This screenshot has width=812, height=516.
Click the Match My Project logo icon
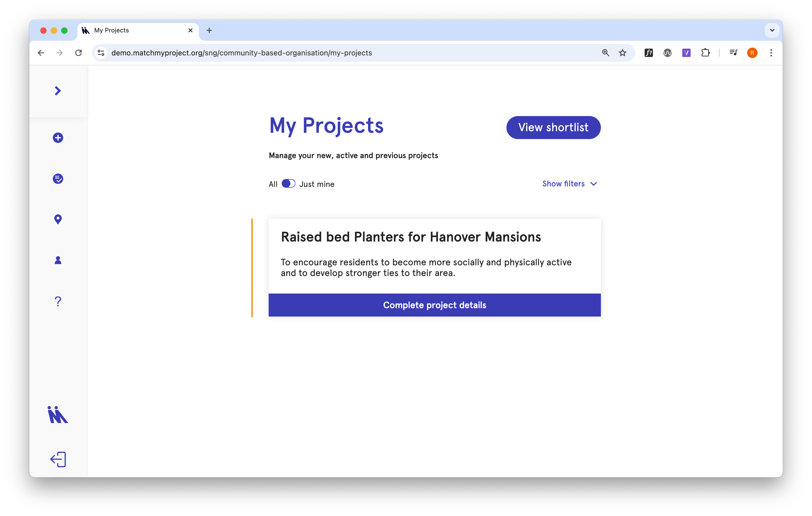tap(58, 415)
